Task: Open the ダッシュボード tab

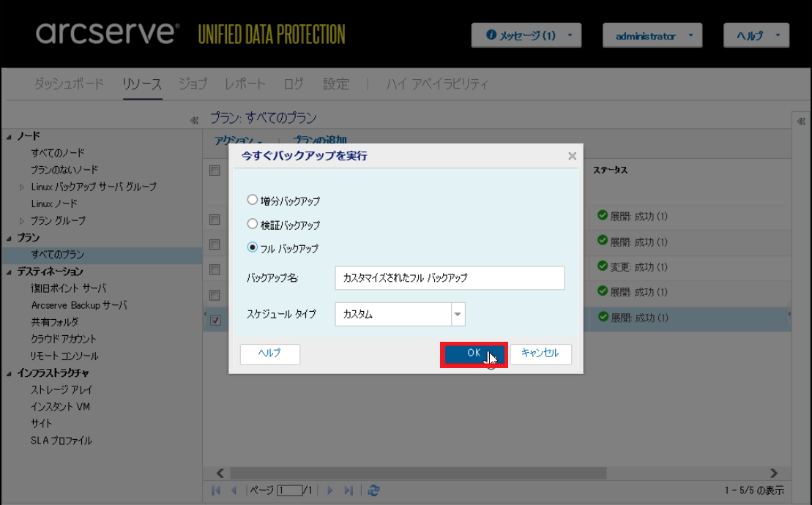Action: [x=69, y=84]
